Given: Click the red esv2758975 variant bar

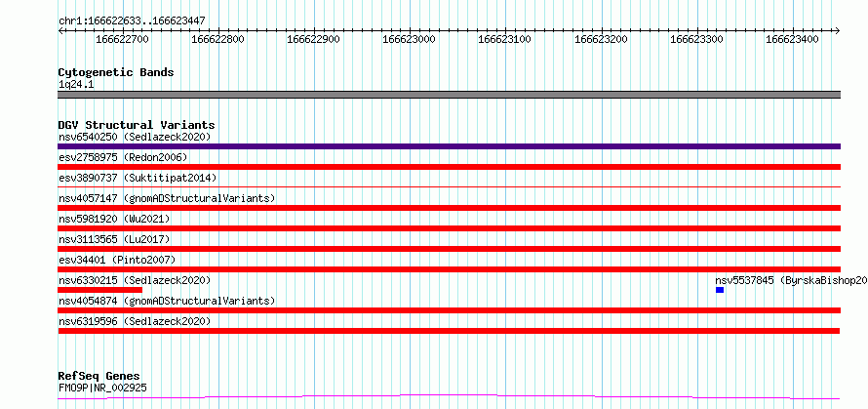Looking at the screenshot, I should coord(449,167).
